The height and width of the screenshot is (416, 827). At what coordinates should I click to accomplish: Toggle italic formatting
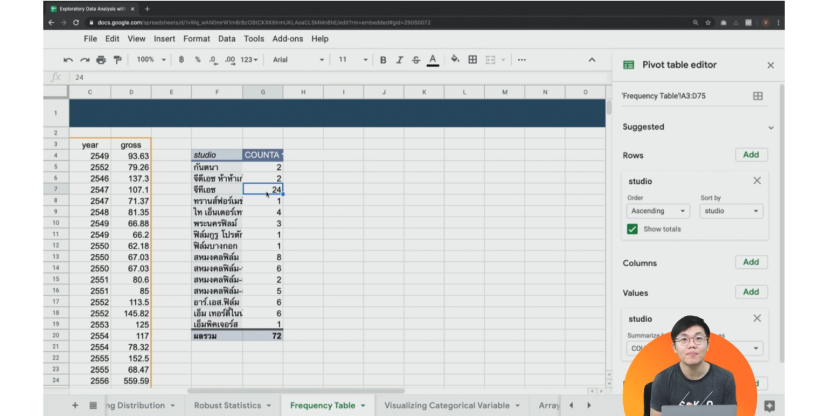coord(399,60)
